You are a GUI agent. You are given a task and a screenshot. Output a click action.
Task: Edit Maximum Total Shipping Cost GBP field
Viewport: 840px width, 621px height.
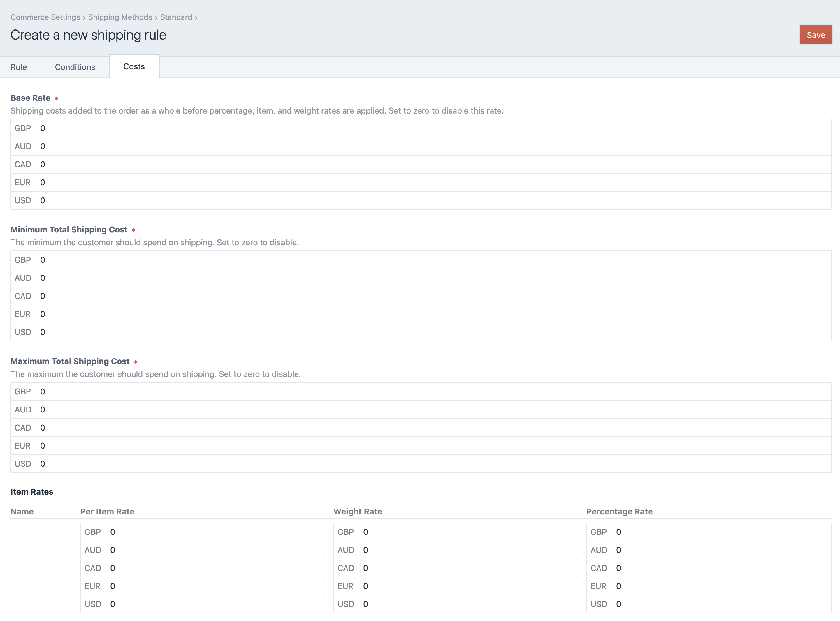pos(433,391)
